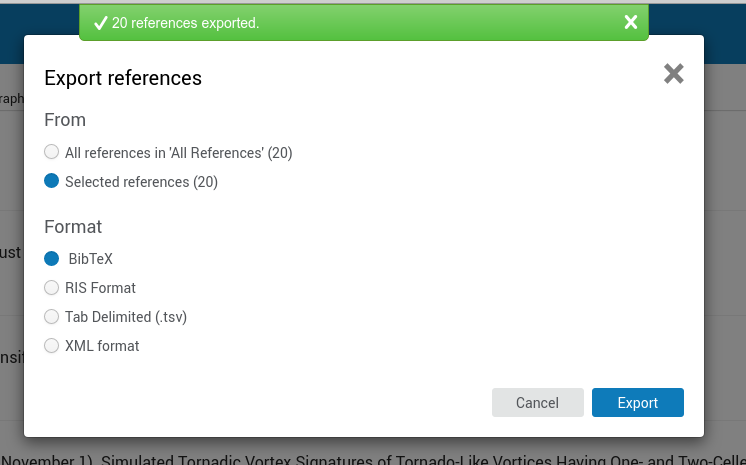Click the blue Export button
Viewport: 746px width, 465px height.
[x=638, y=403]
